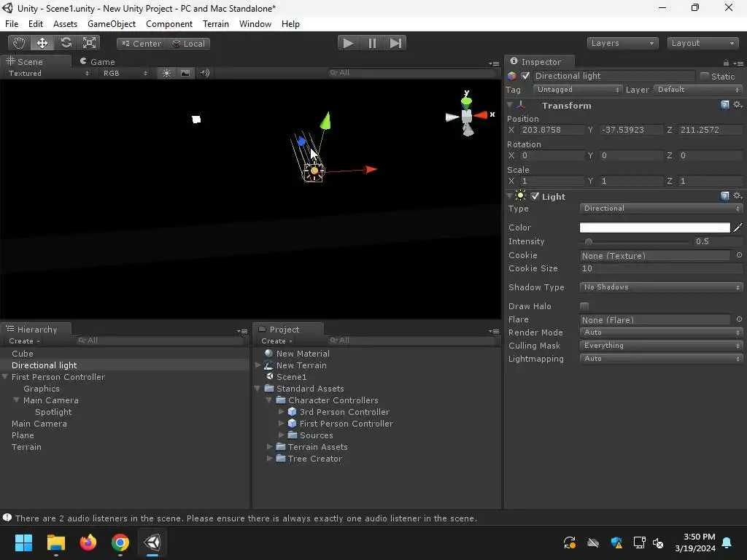Click the GameObject cube icon in Inspector
The width and height of the screenshot is (747, 560).
coord(511,76)
